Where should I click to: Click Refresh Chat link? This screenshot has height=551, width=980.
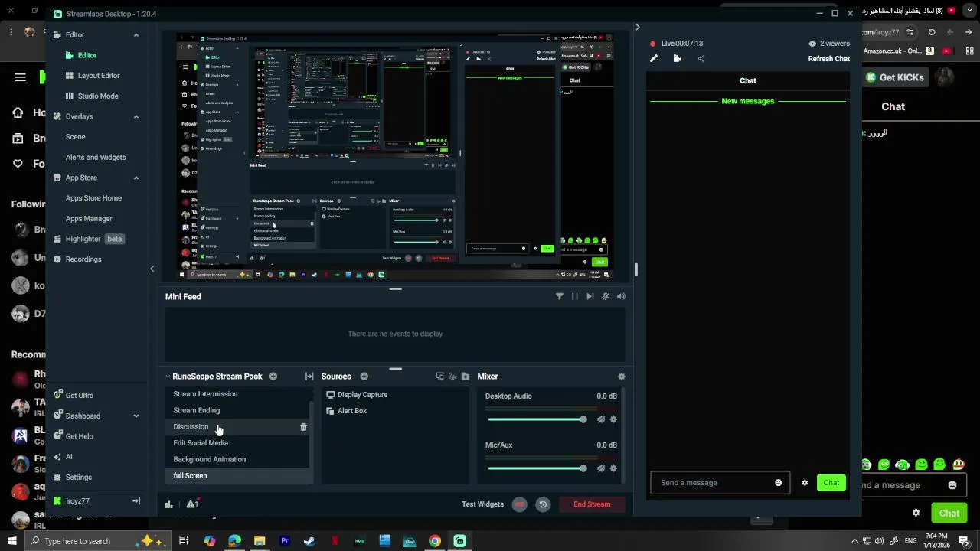pyautogui.click(x=828, y=59)
